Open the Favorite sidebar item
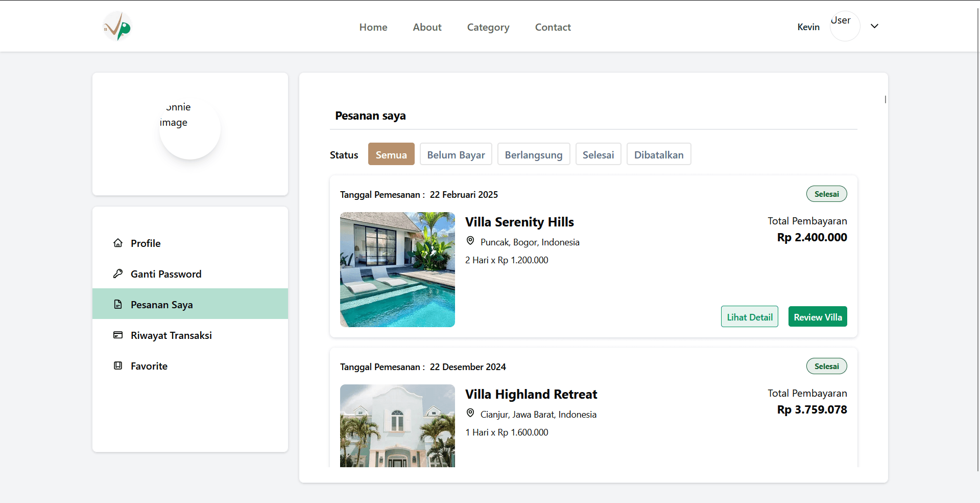This screenshot has width=980, height=503. pyautogui.click(x=190, y=366)
